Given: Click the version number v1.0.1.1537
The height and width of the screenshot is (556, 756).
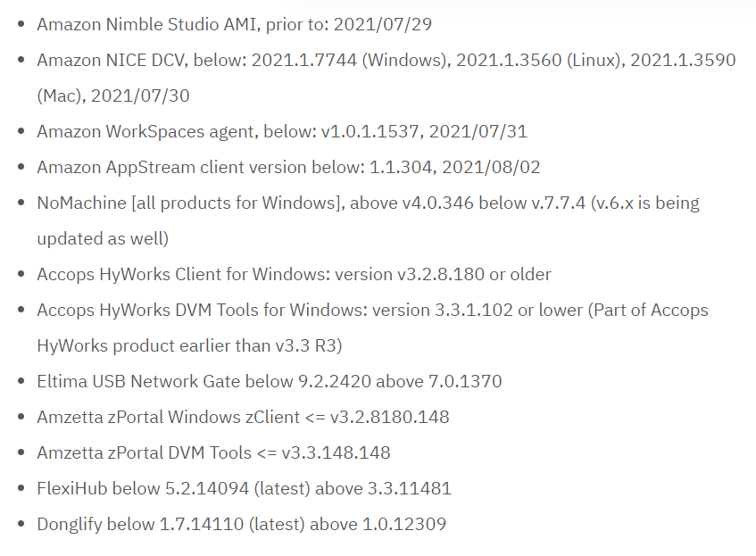Looking at the screenshot, I should (x=371, y=132).
